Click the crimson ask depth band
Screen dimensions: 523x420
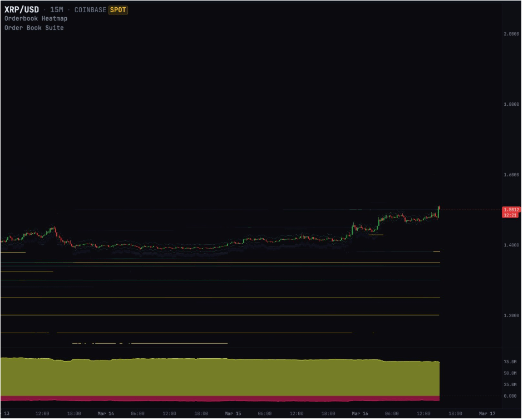(x=220, y=399)
